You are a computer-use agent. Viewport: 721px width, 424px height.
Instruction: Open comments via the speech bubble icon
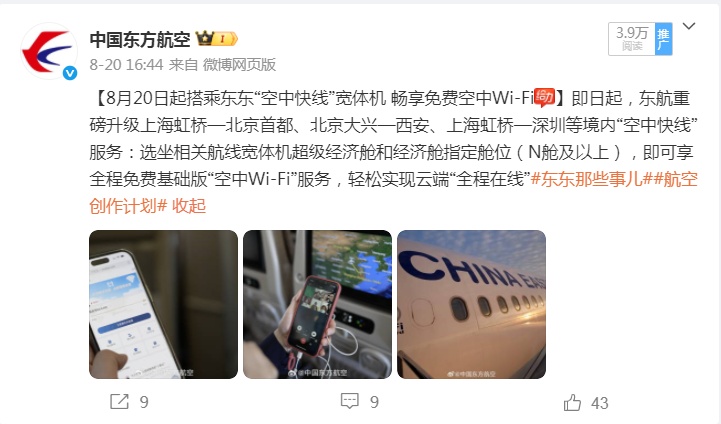[x=349, y=401]
